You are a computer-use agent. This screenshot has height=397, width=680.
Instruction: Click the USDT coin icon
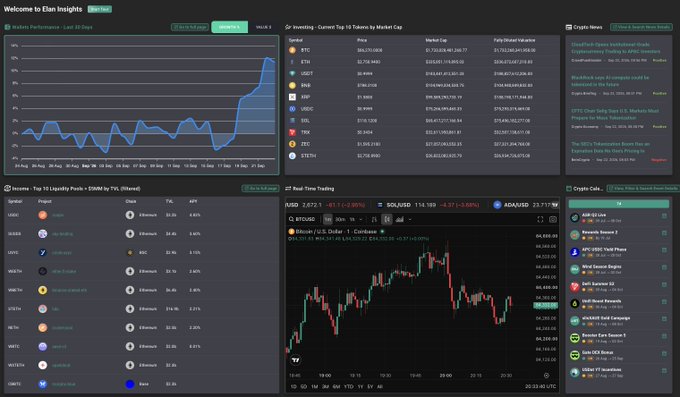click(x=292, y=74)
